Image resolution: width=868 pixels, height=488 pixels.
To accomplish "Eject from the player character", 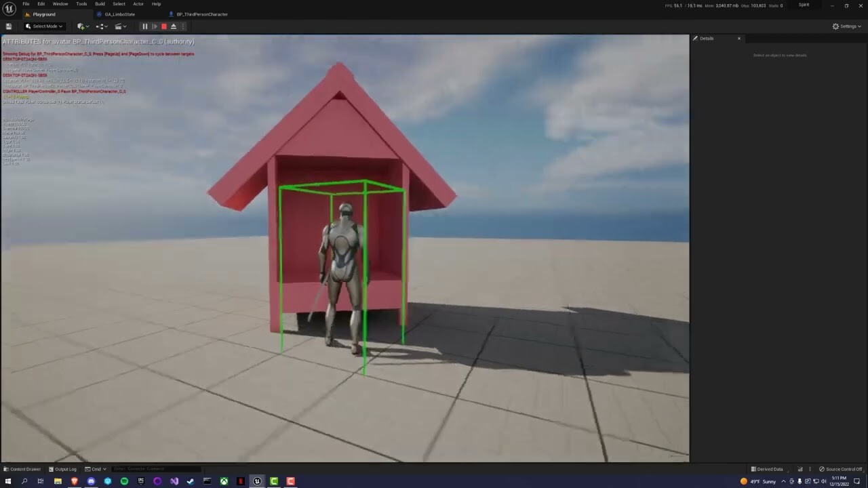I will [174, 26].
